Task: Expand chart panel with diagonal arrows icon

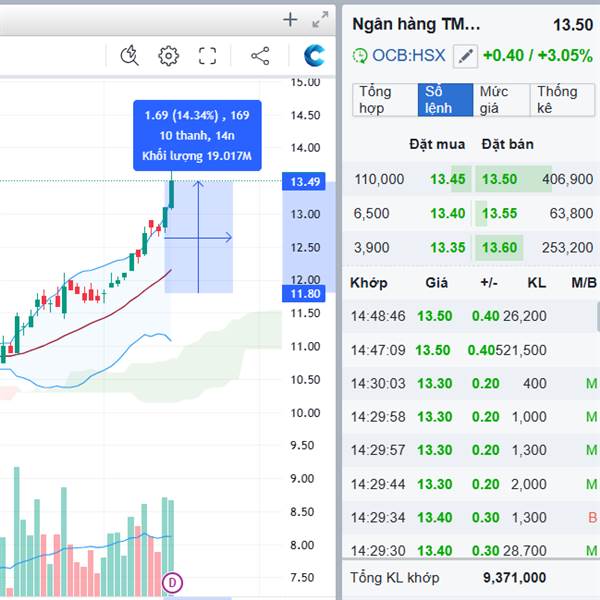Action: tap(320, 20)
